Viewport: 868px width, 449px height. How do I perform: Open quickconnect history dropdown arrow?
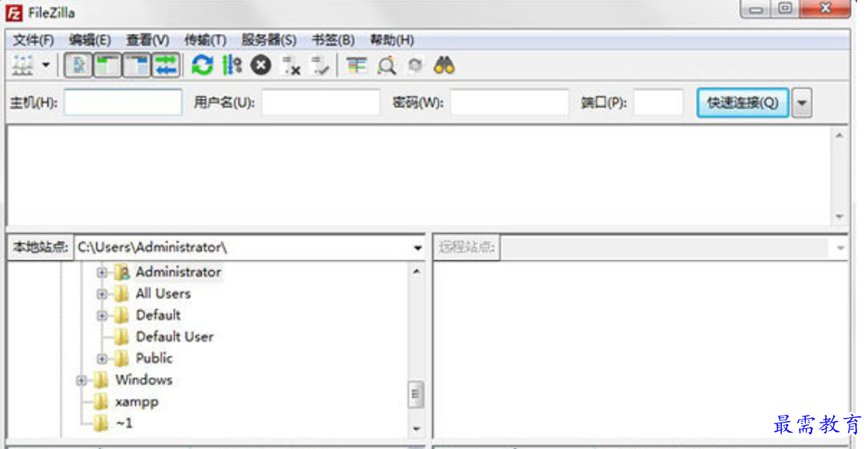tap(801, 103)
